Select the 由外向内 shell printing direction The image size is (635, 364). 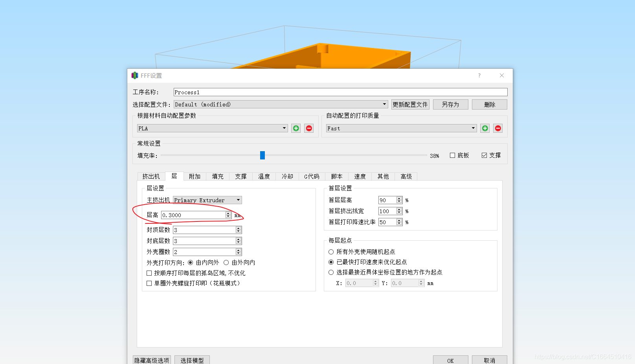[x=226, y=262]
